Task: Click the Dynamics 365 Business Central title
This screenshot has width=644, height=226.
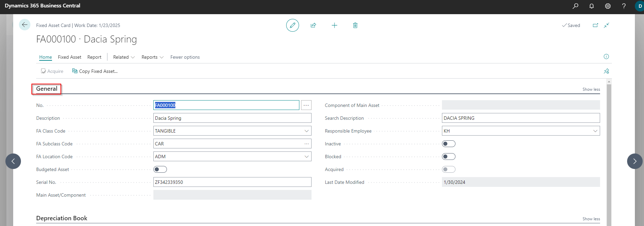Action: 43,6
